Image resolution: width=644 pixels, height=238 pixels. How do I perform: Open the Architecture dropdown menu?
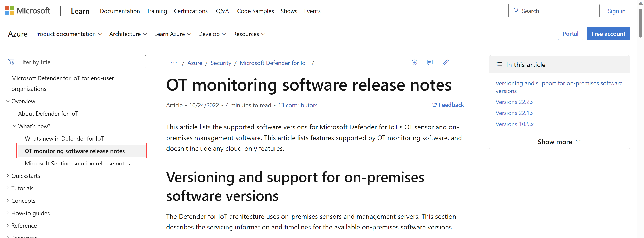(x=128, y=34)
